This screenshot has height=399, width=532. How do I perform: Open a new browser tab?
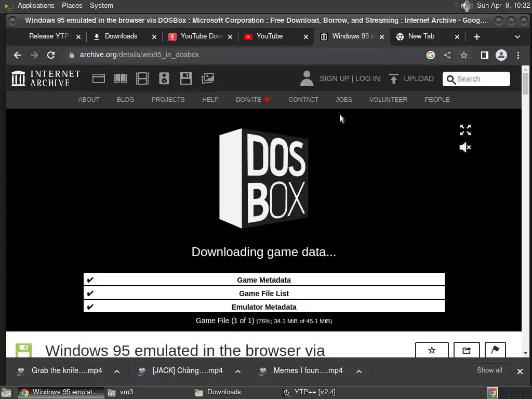coord(477,37)
